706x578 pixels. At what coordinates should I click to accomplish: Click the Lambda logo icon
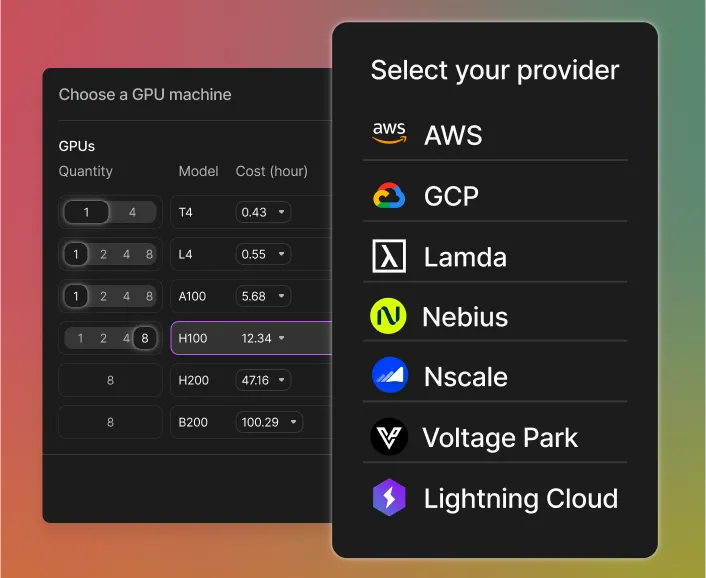389,256
